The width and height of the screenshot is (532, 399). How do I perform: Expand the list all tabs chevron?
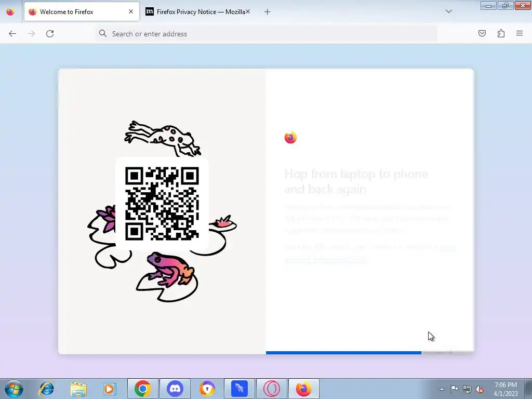point(449,11)
